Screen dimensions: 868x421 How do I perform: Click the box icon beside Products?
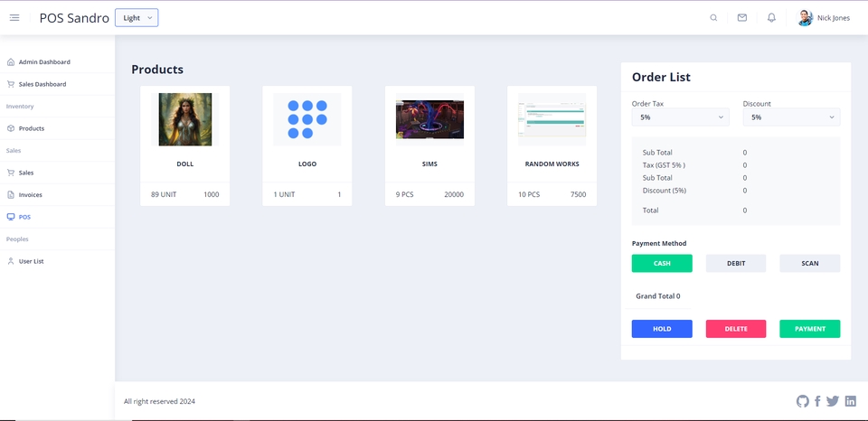[x=11, y=128]
